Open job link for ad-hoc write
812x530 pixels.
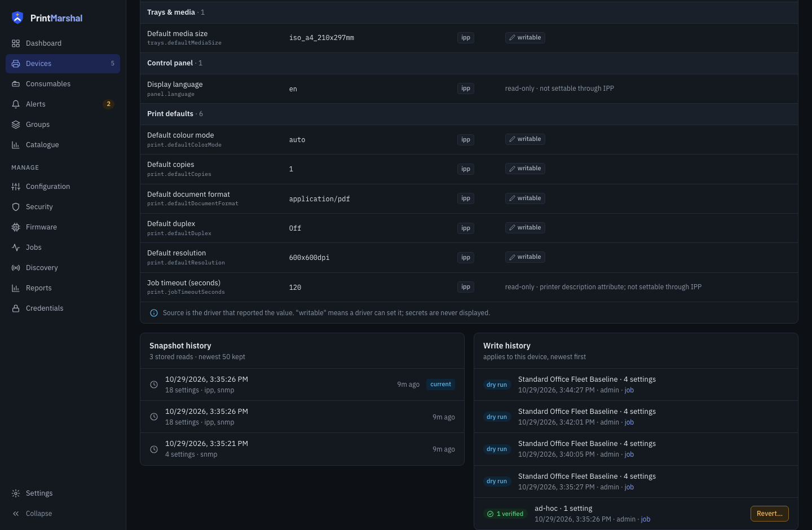pos(646,519)
